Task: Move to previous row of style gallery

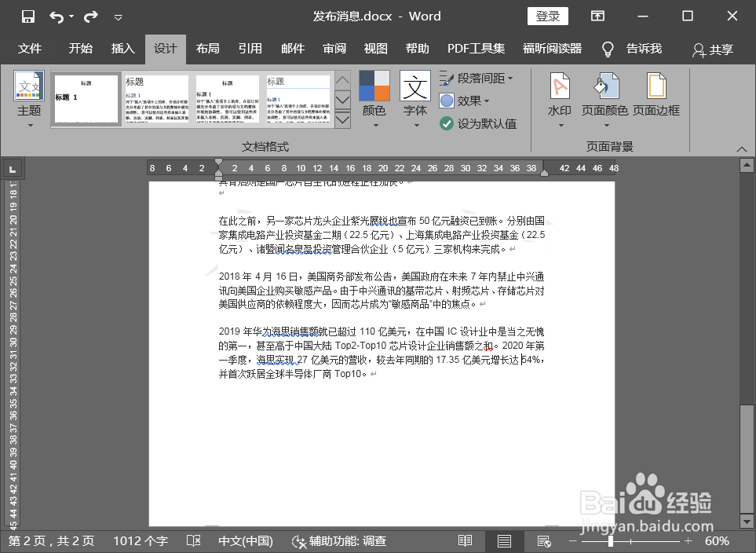Action: click(x=342, y=80)
